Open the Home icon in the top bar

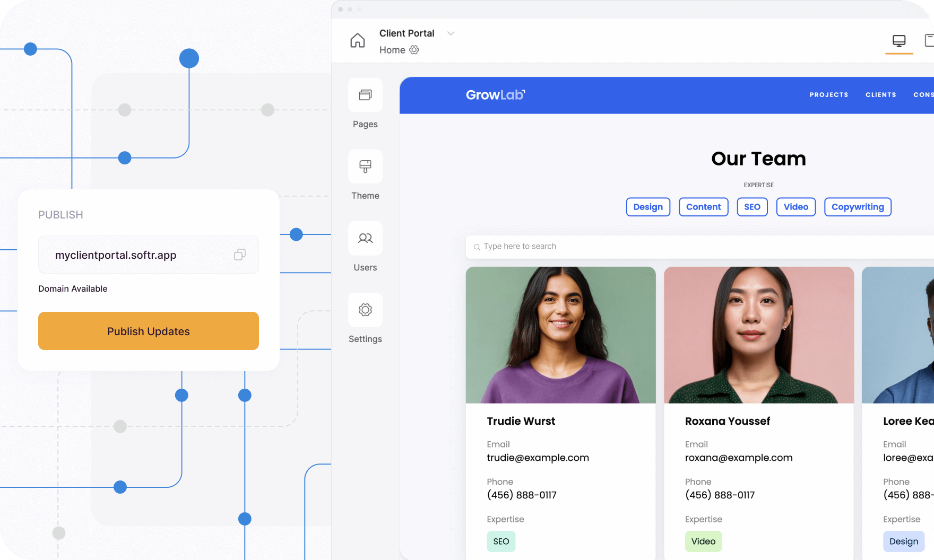[358, 40]
